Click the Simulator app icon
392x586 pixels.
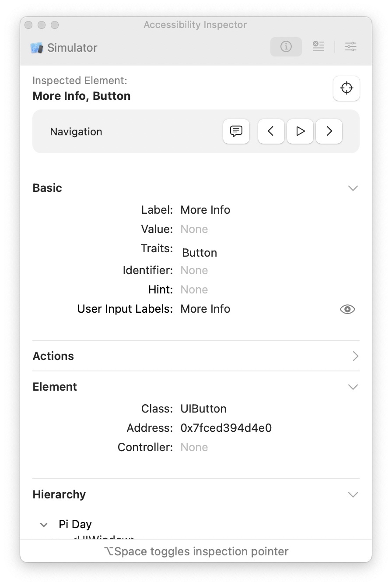click(x=37, y=48)
